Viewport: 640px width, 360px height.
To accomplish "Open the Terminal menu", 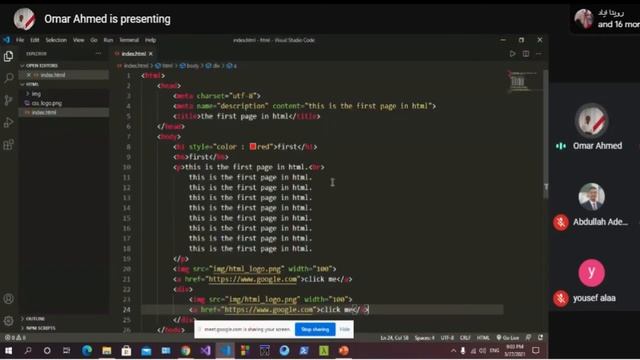I will (129, 40).
